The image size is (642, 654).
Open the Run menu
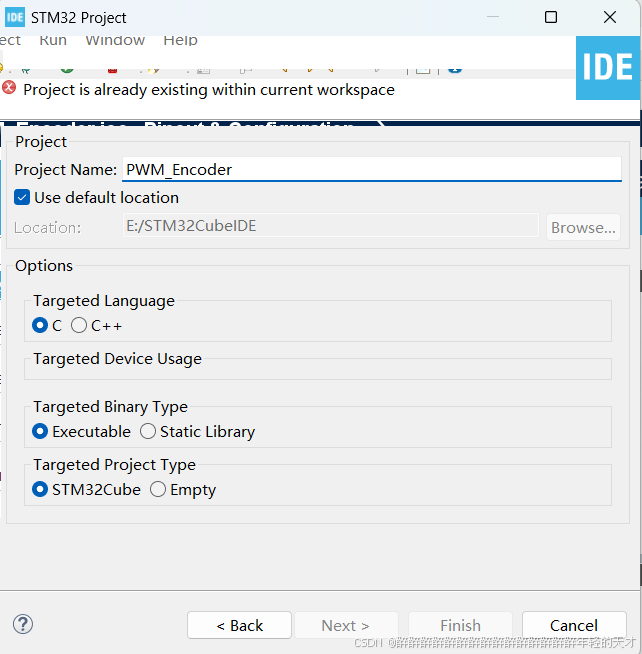pos(53,40)
